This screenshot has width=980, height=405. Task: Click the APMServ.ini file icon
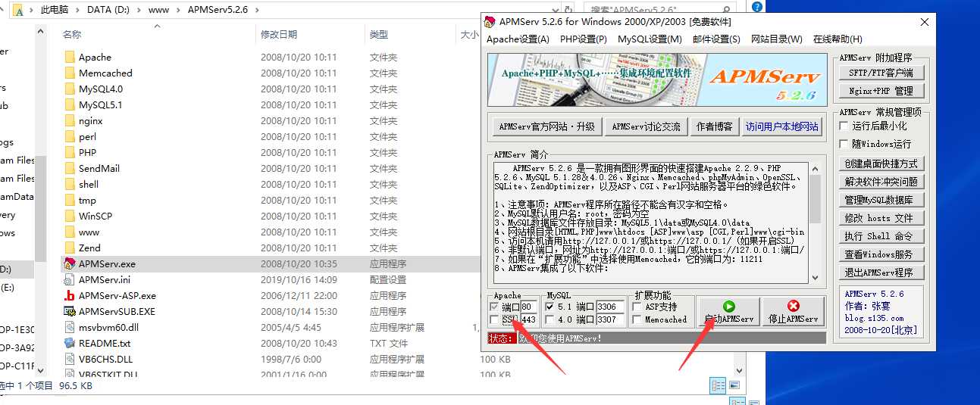point(70,279)
